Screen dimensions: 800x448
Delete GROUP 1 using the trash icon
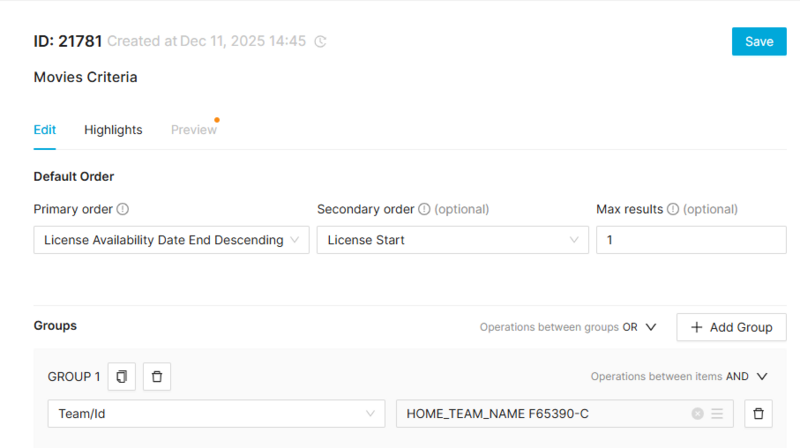click(157, 377)
